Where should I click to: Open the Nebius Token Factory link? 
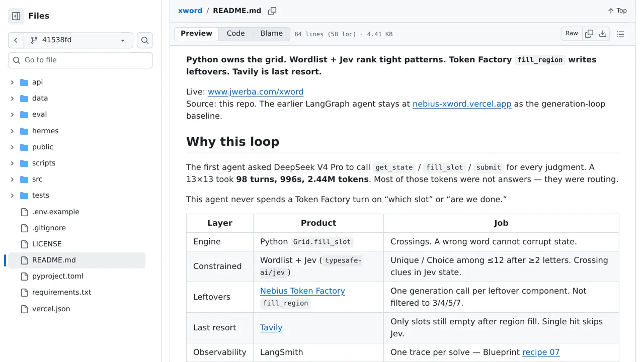click(302, 291)
